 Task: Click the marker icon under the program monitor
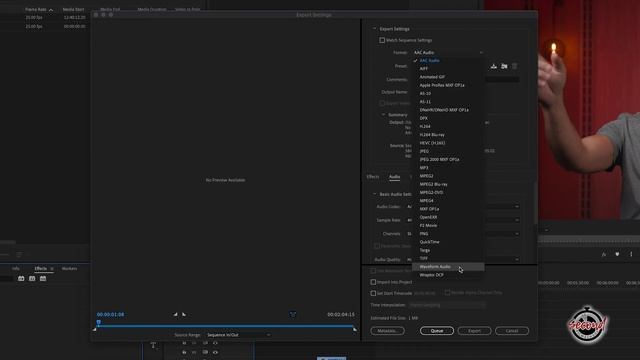(x=617, y=254)
